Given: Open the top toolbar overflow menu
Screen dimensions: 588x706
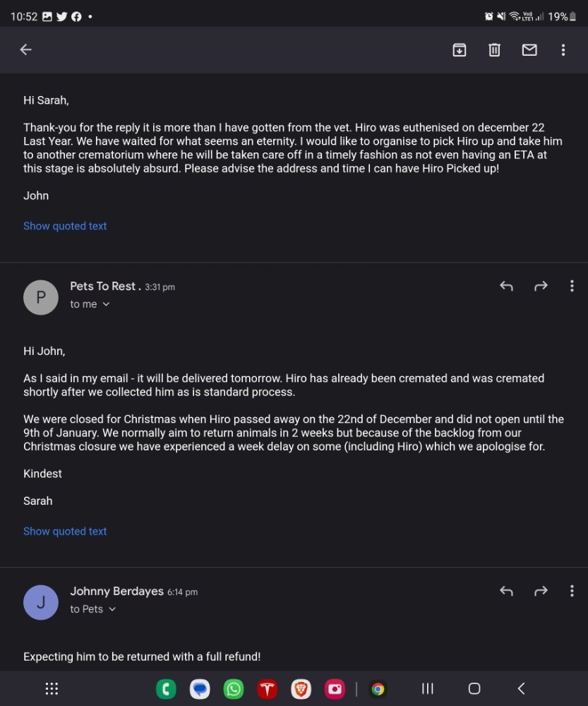Looking at the screenshot, I should (563, 49).
